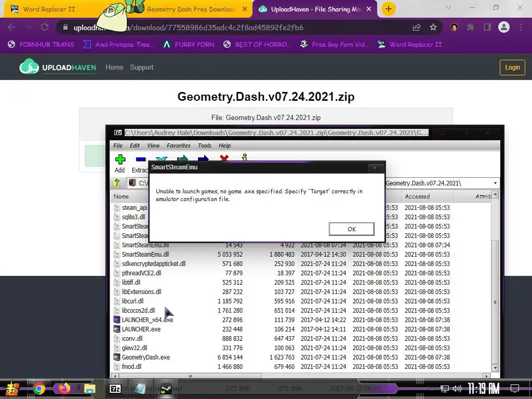Sort the file list by the Accessed column
This screenshot has height=399, width=532.
(417, 196)
